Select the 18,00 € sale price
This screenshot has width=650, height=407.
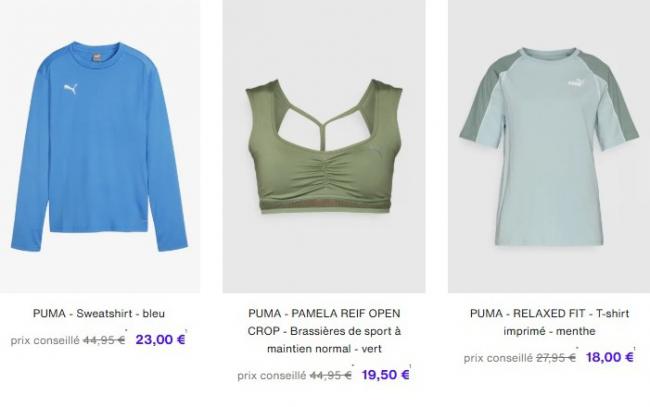(x=609, y=357)
